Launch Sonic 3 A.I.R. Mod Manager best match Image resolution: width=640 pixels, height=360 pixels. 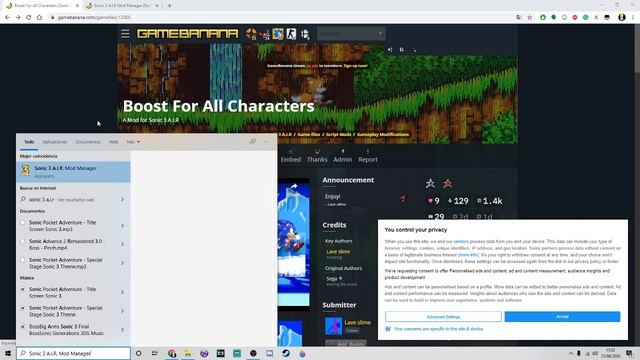[73, 172]
